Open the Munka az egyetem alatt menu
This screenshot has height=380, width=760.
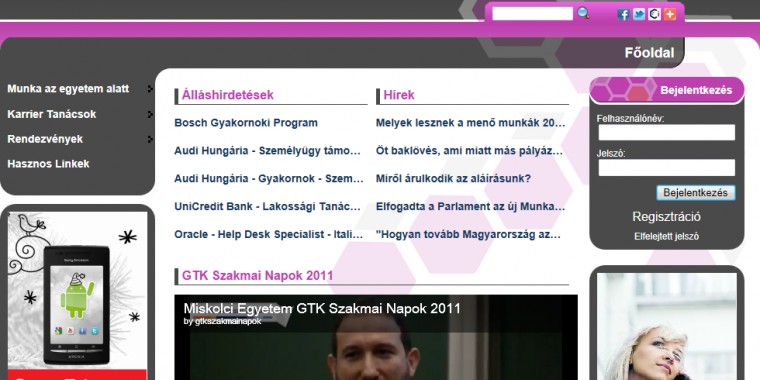point(68,89)
